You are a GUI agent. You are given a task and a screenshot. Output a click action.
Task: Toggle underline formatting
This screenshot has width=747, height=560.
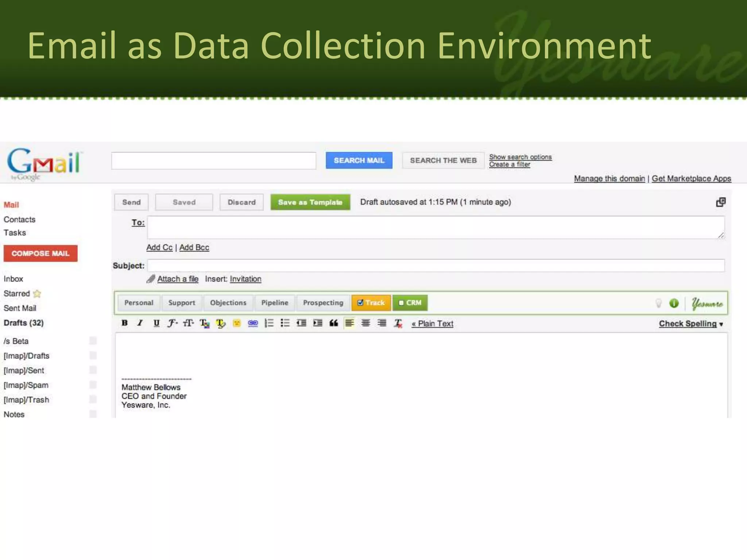(156, 323)
